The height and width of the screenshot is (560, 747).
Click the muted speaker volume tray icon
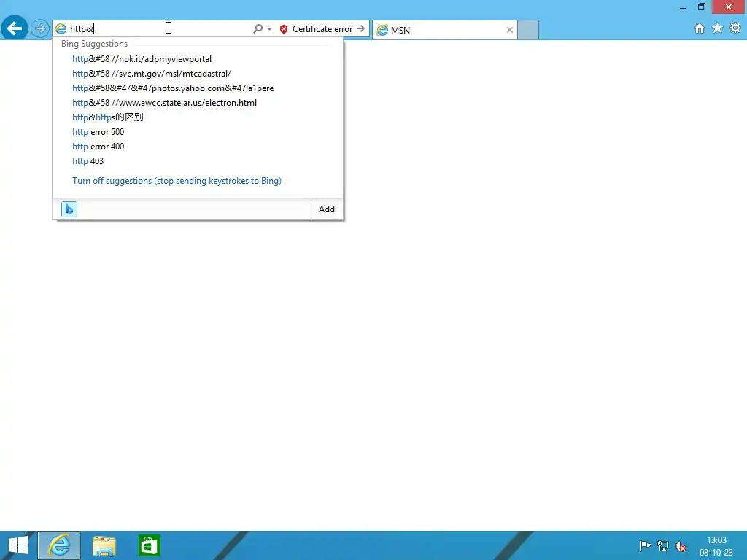coord(681,546)
